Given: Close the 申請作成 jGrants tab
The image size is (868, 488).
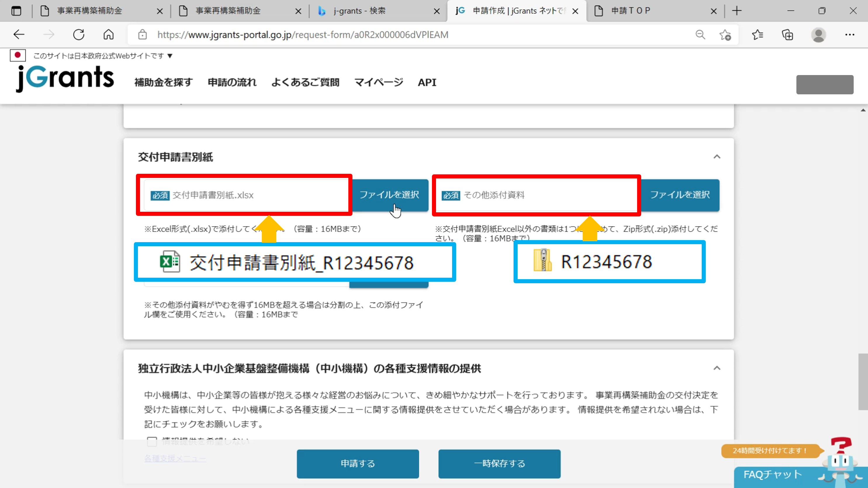Looking at the screenshot, I should (575, 11).
